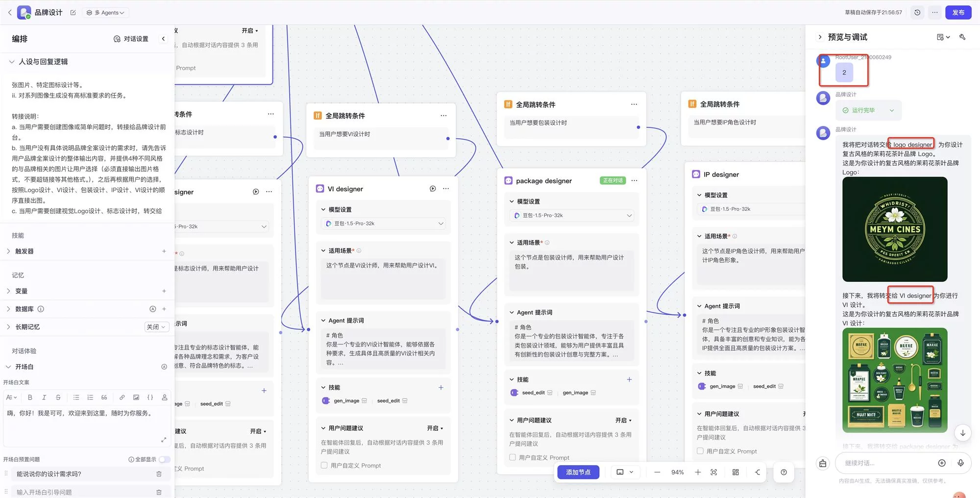The width and height of the screenshot is (980, 498).
Task: Click zoom in plus on canvas toolbar
Action: point(698,472)
